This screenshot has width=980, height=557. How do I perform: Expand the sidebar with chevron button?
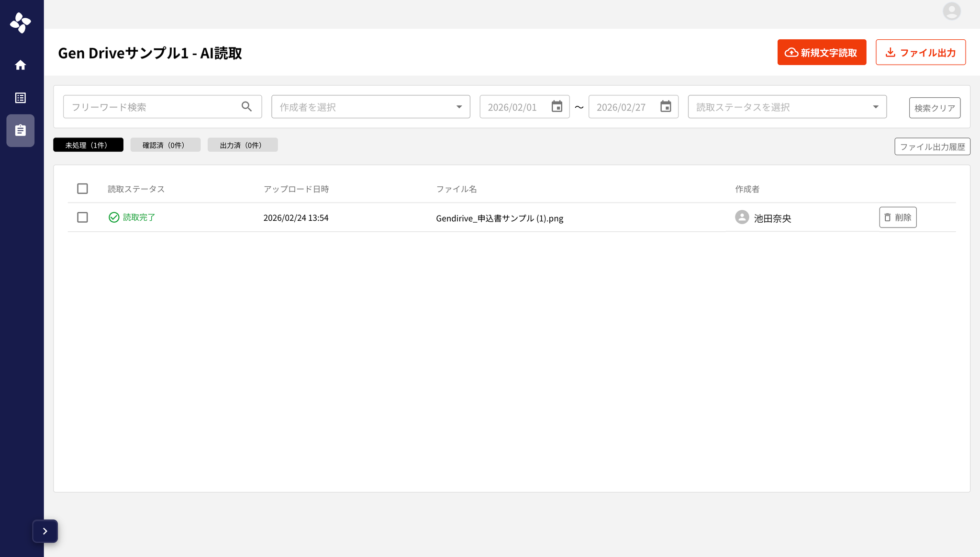tap(45, 531)
